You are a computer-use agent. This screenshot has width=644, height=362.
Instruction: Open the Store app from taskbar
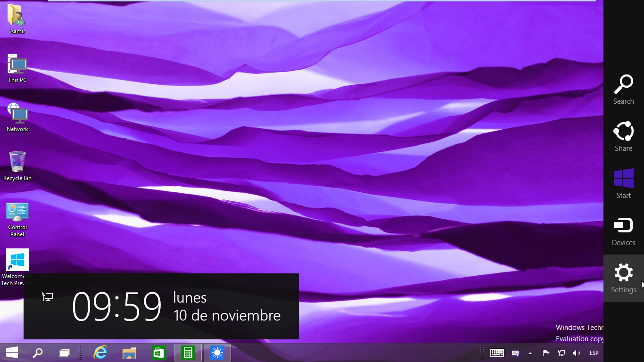click(158, 353)
